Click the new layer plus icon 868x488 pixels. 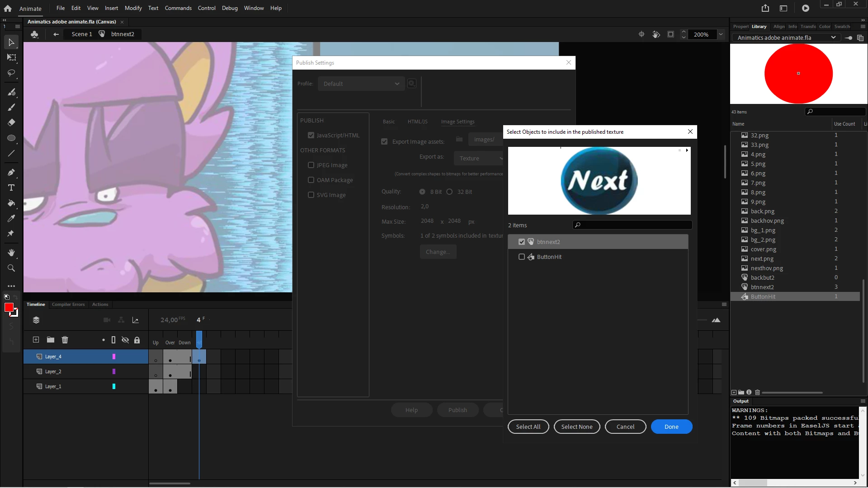(36, 340)
